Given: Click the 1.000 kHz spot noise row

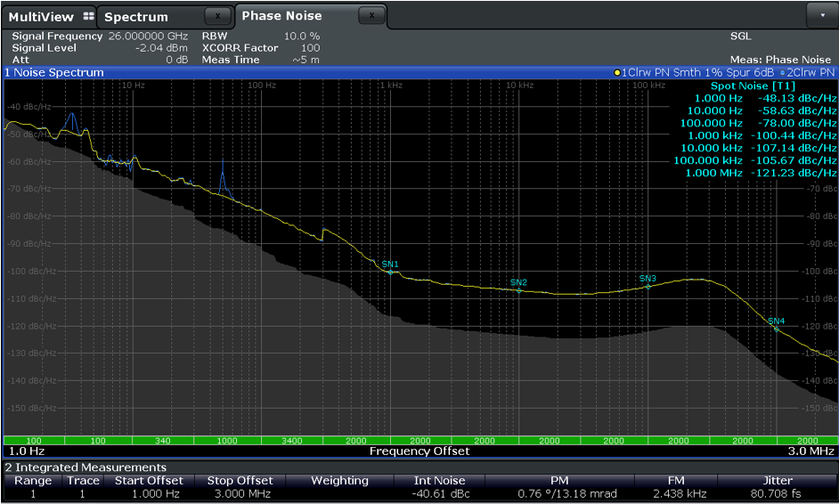Looking at the screenshot, I should 762,136.
